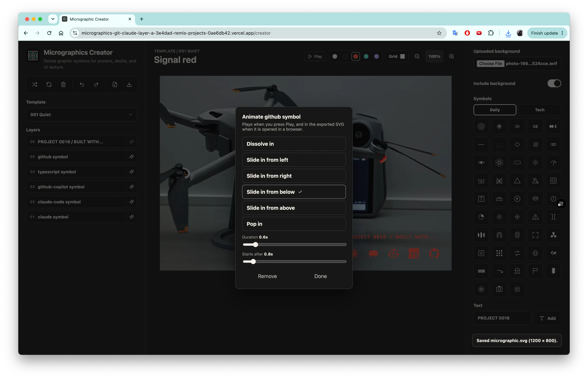Add the world map symbol

(553, 253)
